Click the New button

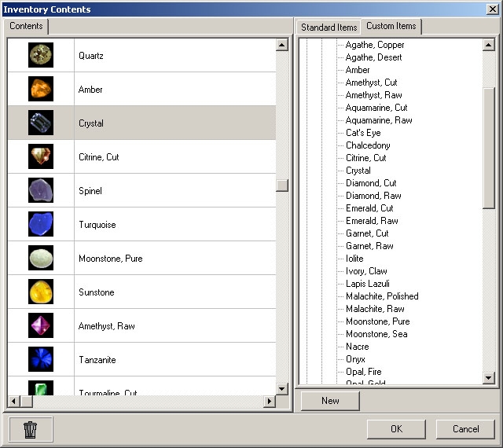coord(330,401)
